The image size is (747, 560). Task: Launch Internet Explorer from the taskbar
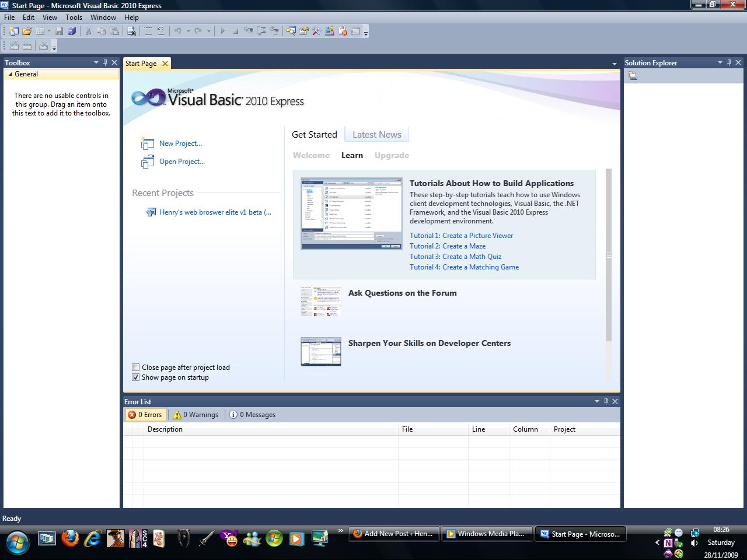(x=92, y=537)
